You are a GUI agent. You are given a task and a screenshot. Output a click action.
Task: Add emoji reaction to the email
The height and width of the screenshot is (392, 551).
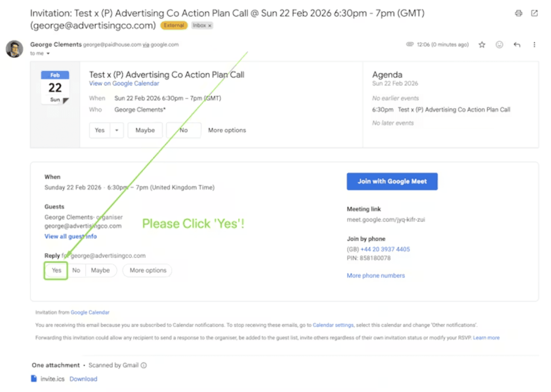[x=499, y=44]
